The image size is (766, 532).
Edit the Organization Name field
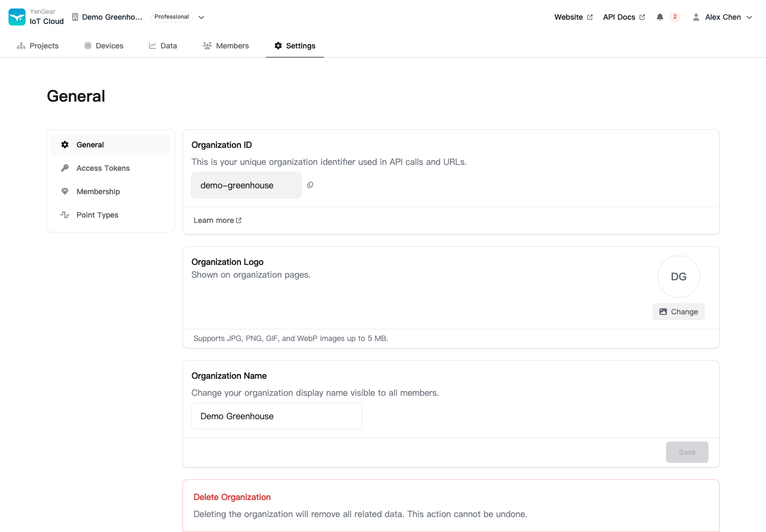[x=277, y=416]
